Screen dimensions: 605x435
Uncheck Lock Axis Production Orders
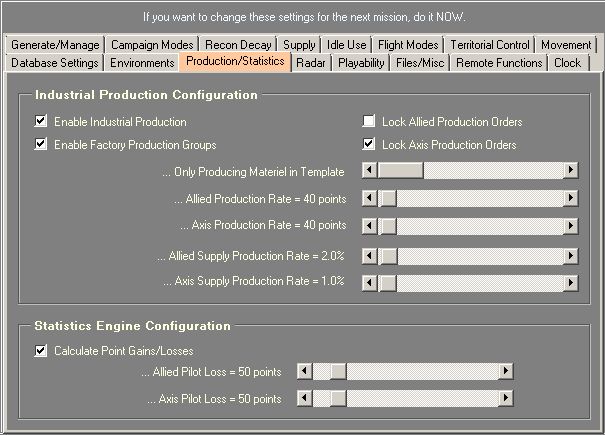click(369, 144)
